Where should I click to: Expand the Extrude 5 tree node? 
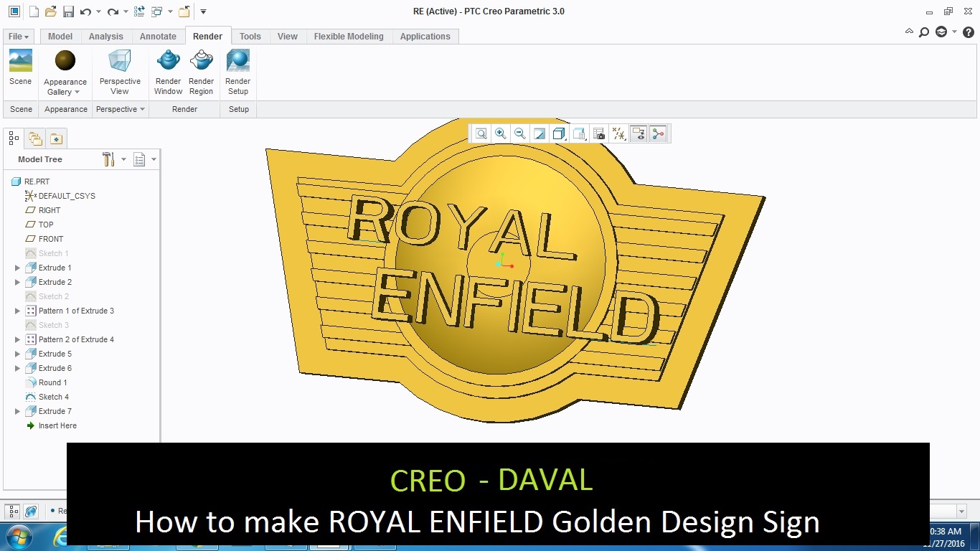click(x=18, y=354)
